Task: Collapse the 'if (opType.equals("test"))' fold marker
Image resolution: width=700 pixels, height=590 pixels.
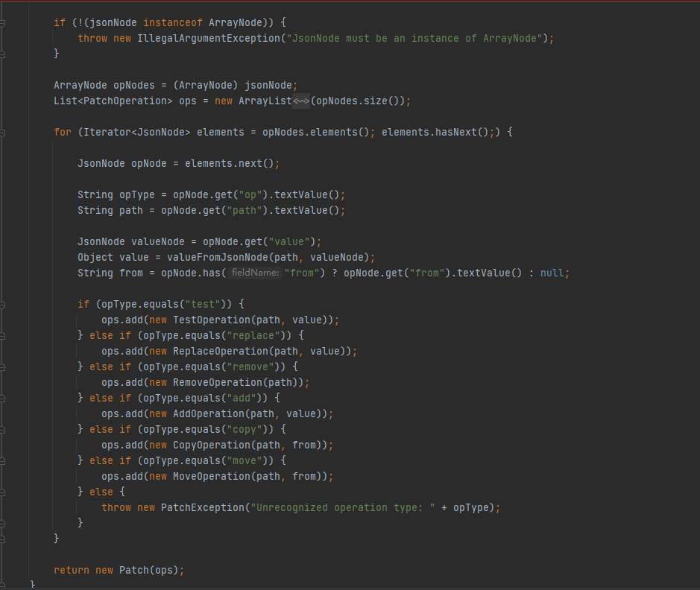Action: pos(2,305)
